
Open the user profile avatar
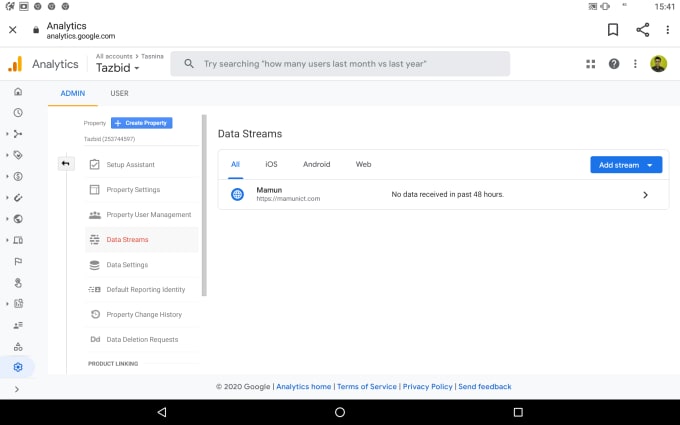(658, 64)
